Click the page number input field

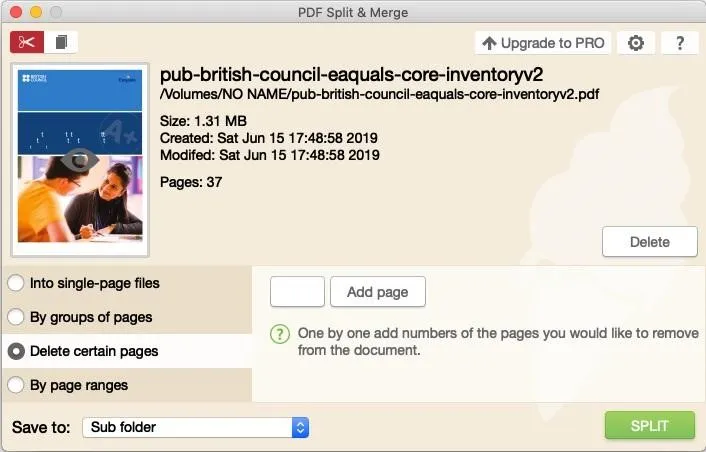tap(297, 292)
